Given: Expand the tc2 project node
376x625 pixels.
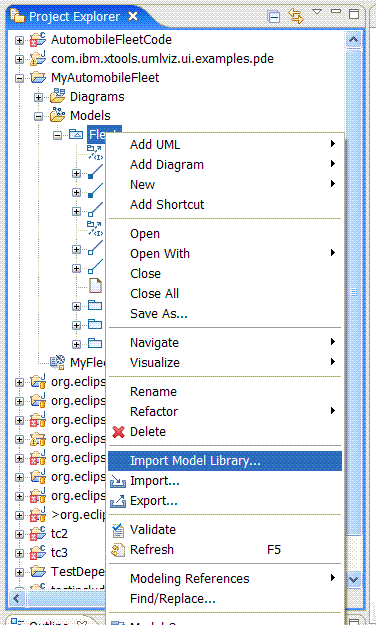Looking at the screenshot, I should coord(19,534).
